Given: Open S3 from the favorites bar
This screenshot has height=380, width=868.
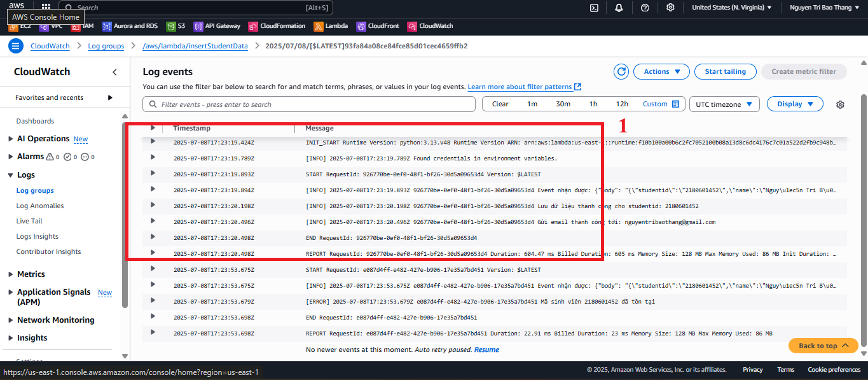Looking at the screenshot, I should pyautogui.click(x=176, y=26).
